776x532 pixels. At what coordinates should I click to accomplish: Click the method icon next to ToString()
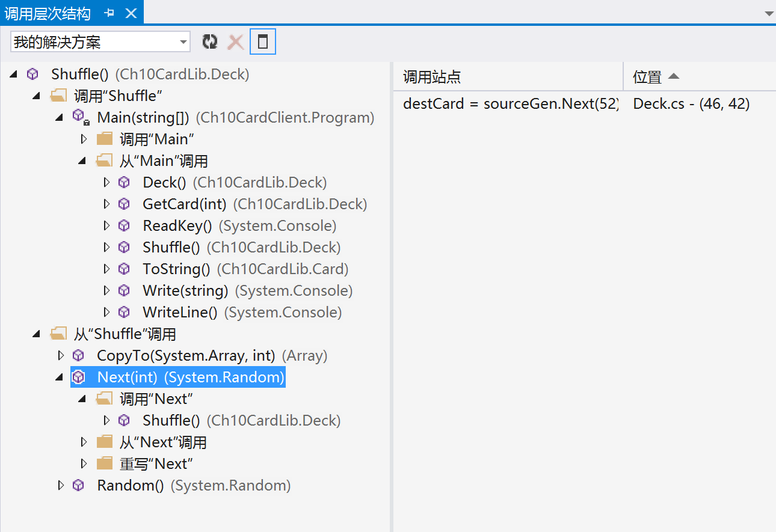[124, 269]
